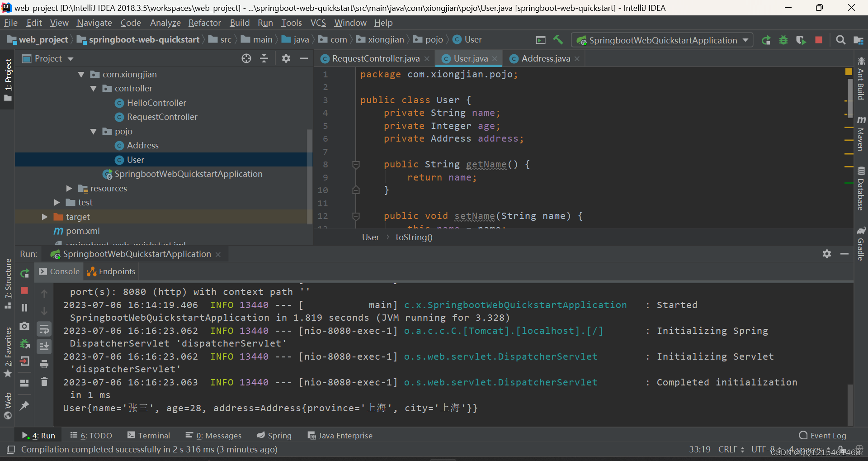Viewport: 868px width, 461px height.
Task: Print console output icon
Action: pos(44,364)
